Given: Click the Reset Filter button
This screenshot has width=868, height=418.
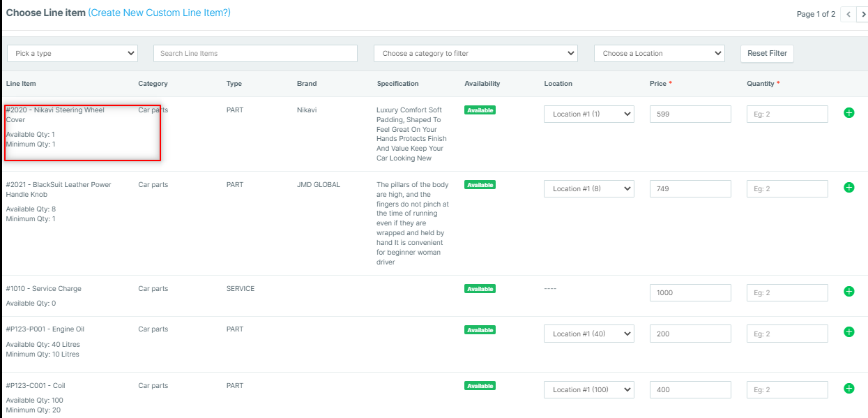Looking at the screenshot, I should point(767,53).
